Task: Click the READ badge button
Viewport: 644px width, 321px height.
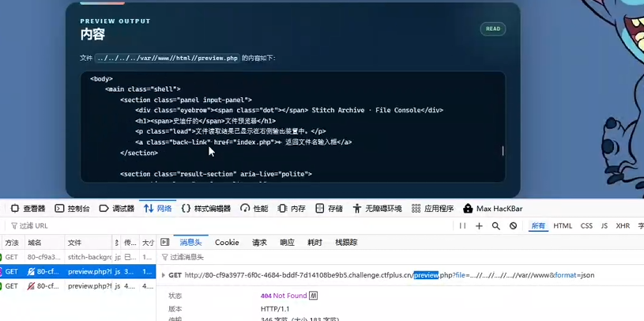Action: point(493,28)
